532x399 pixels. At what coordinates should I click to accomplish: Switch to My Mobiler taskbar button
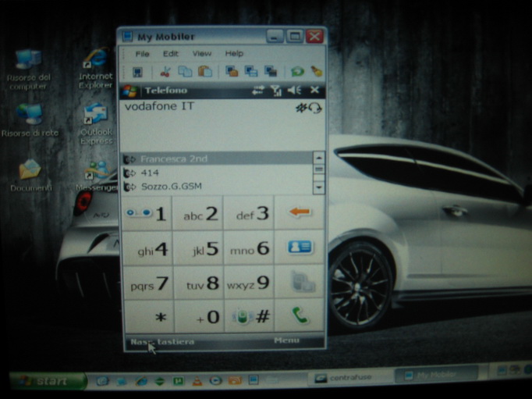pyautogui.click(x=436, y=376)
